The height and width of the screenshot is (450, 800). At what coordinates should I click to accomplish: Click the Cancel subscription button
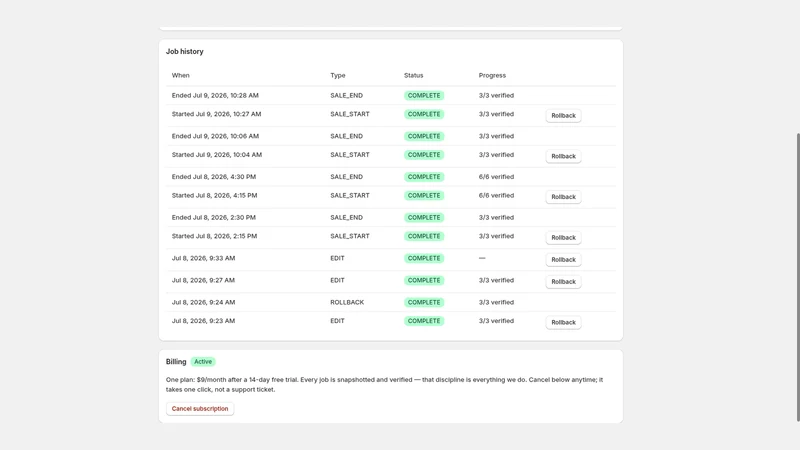[200, 409]
